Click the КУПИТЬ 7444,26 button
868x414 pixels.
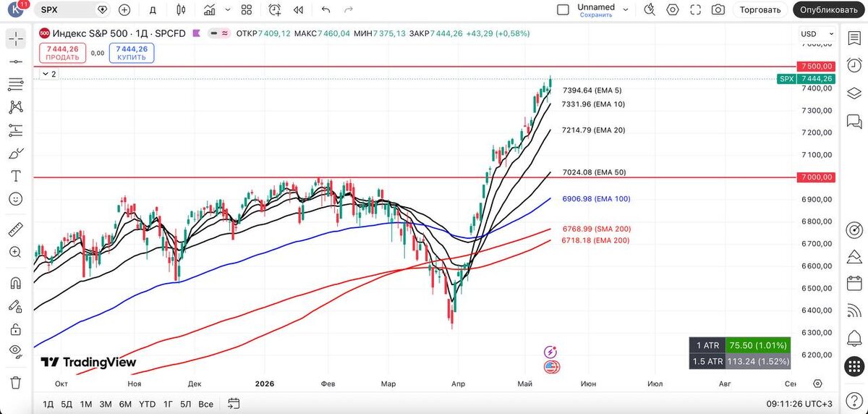[x=132, y=52]
